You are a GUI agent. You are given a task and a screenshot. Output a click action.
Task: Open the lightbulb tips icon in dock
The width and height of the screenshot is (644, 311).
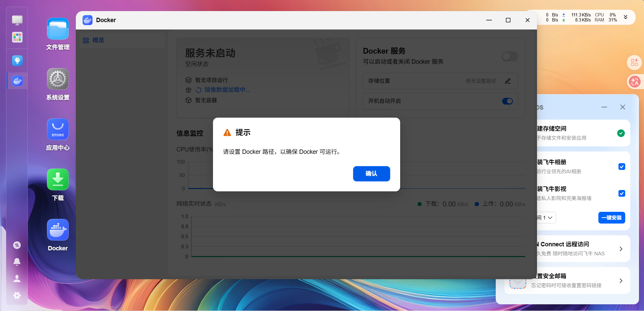point(17,61)
